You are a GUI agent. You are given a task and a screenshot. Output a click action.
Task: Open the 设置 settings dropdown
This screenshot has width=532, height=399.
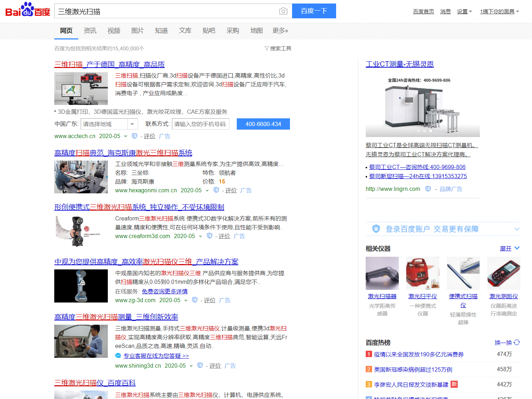(464, 12)
